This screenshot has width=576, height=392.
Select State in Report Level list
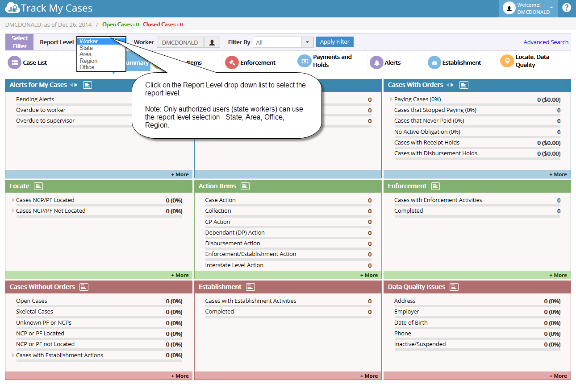click(86, 48)
